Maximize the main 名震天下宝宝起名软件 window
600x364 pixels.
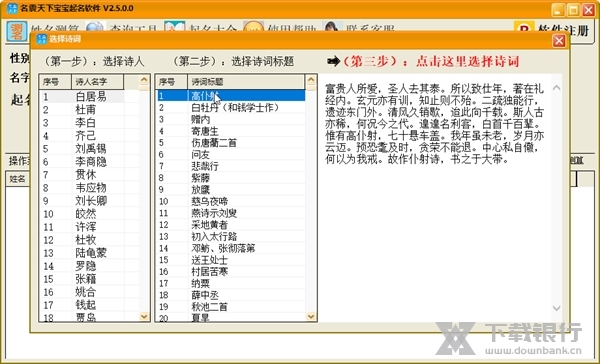click(573, 10)
